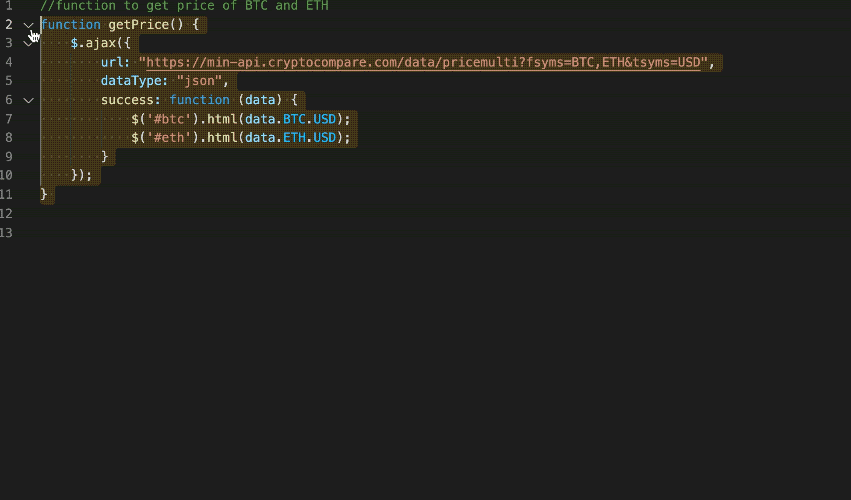The width and height of the screenshot is (851, 500).
Task: Click BTC in data.BTC.USD
Action: [x=294, y=119]
